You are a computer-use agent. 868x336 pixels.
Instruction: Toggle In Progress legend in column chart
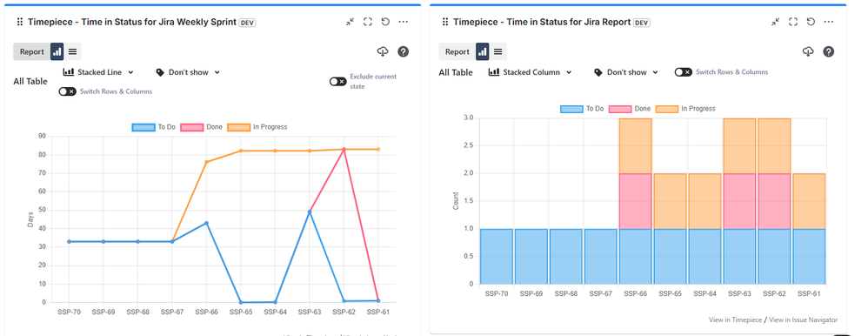coord(685,109)
